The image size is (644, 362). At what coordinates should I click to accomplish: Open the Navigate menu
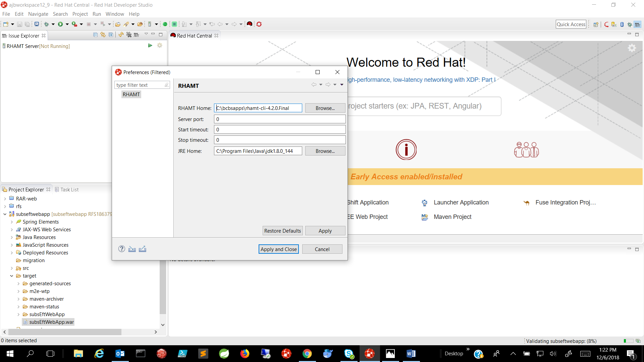(38, 14)
